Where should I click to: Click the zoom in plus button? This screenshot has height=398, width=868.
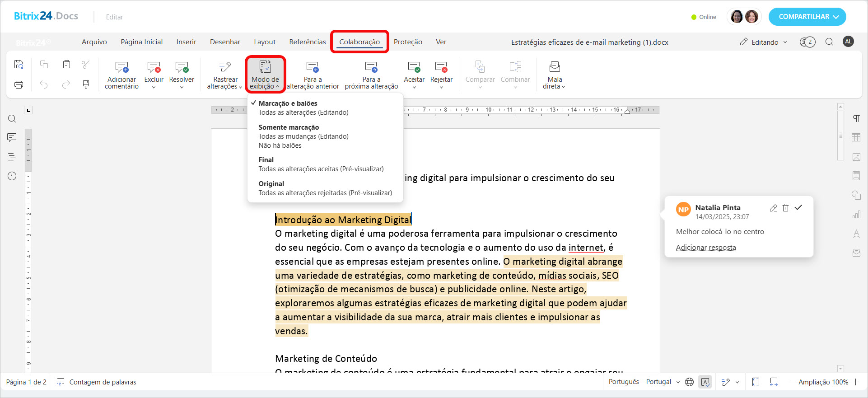856,382
